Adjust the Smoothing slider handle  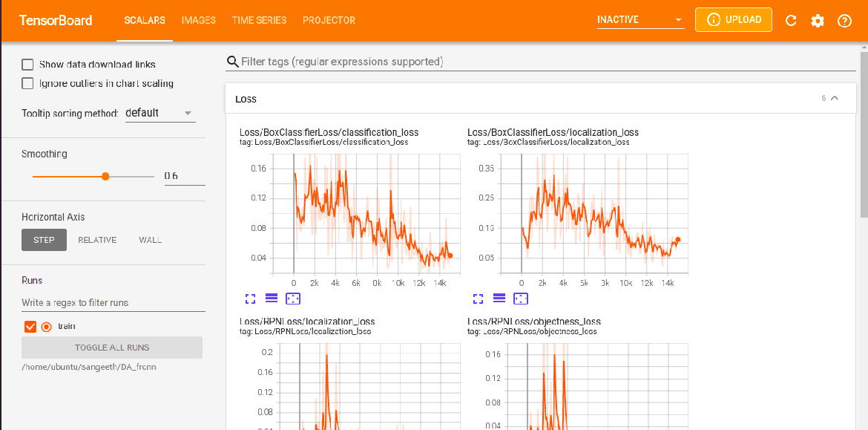[105, 177]
